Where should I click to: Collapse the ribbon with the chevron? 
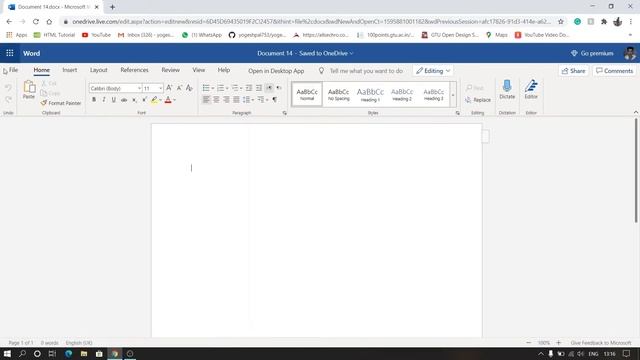tap(636, 112)
